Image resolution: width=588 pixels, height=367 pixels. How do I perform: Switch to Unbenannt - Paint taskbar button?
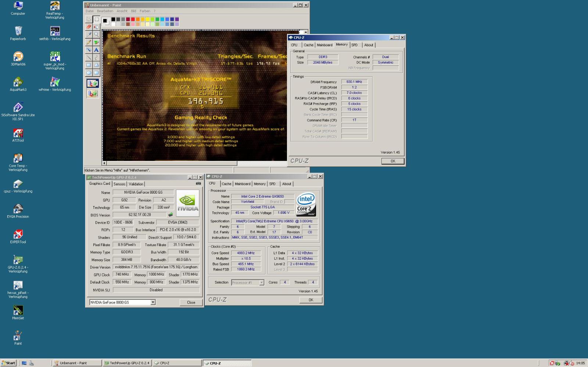tap(78, 363)
